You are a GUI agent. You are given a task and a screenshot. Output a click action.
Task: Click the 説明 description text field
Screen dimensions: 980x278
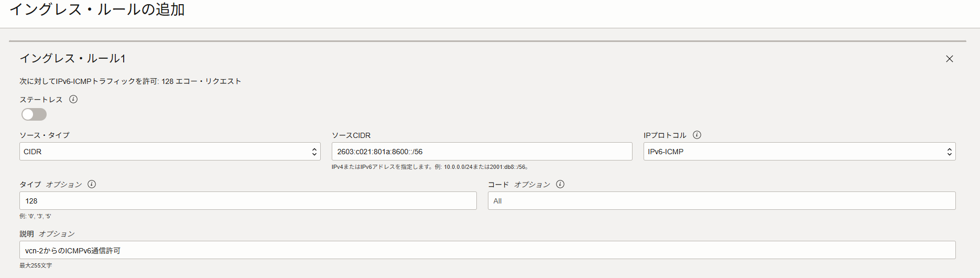coord(487,250)
